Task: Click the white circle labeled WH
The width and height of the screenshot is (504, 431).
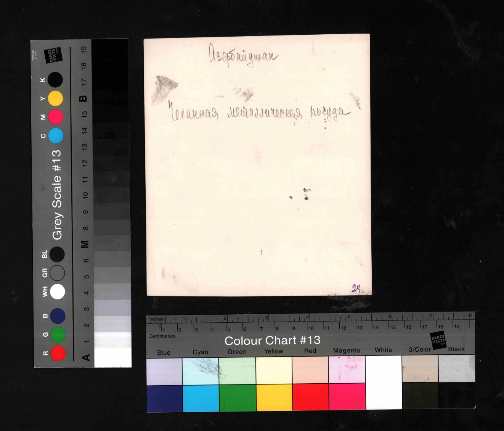Action: 58,291
